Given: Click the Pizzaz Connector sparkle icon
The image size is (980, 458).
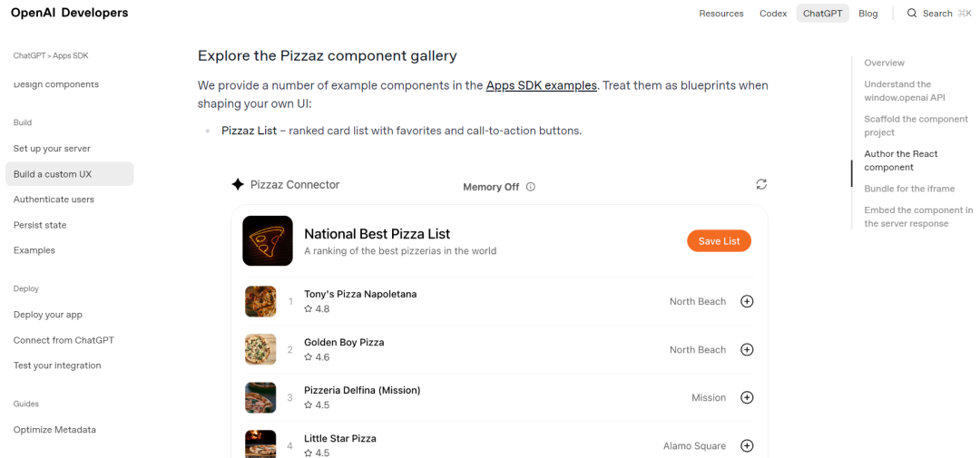Looking at the screenshot, I should [238, 184].
